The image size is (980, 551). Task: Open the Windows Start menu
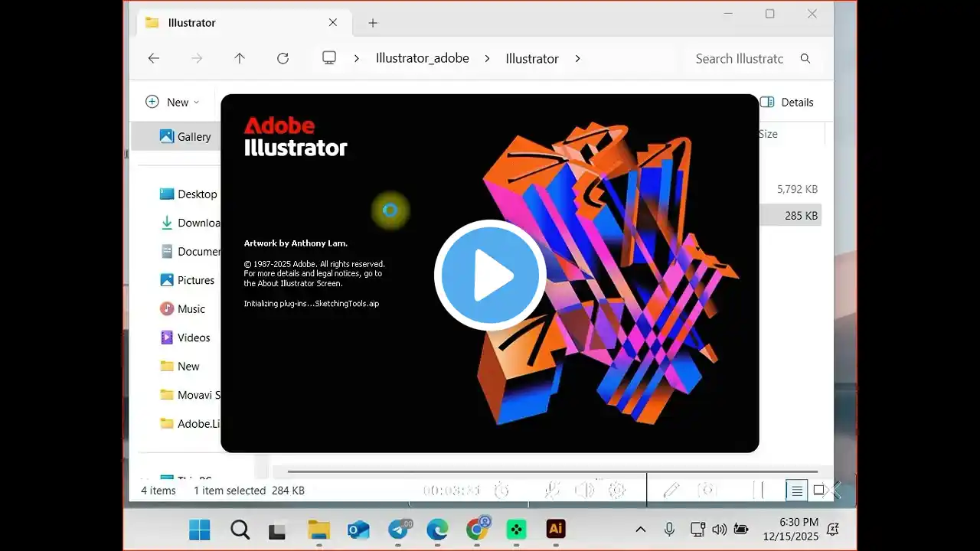200,529
